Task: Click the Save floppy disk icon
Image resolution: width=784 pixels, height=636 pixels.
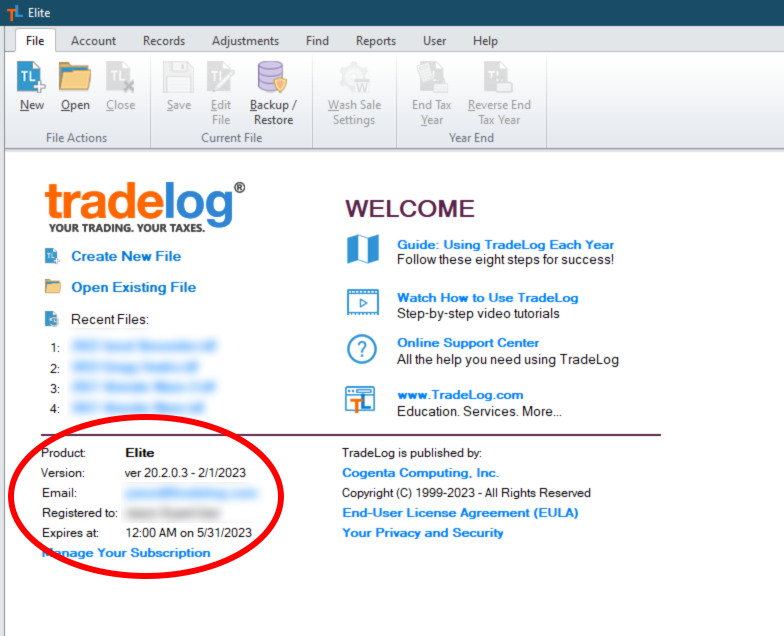Action: (178, 77)
